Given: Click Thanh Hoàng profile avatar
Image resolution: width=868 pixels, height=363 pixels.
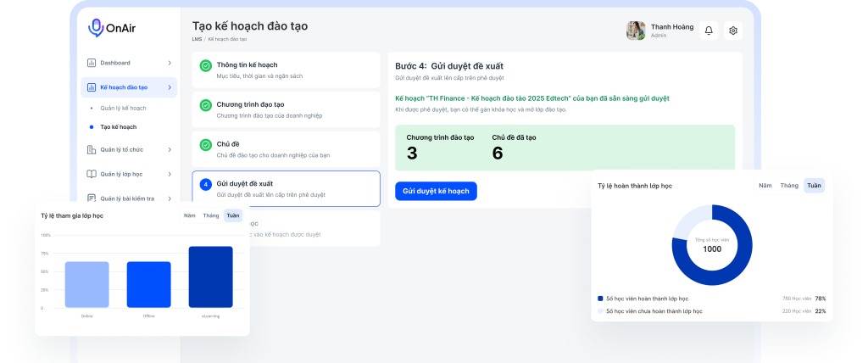Looking at the screenshot, I should (x=636, y=31).
